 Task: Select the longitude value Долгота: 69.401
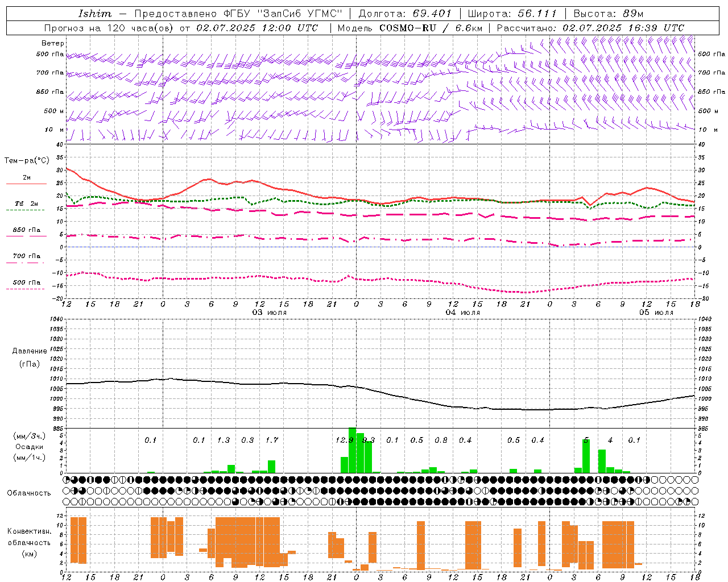tap(405, 14)
